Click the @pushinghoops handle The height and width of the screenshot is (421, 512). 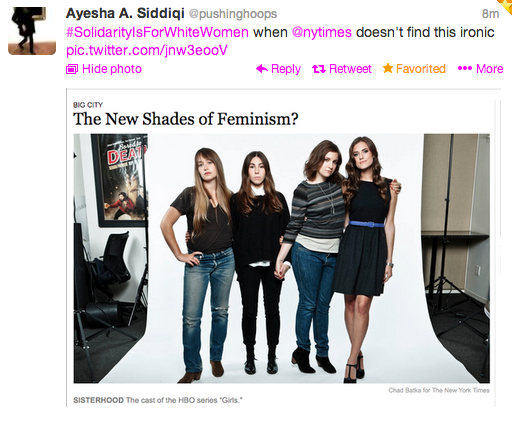coord(233,14)
